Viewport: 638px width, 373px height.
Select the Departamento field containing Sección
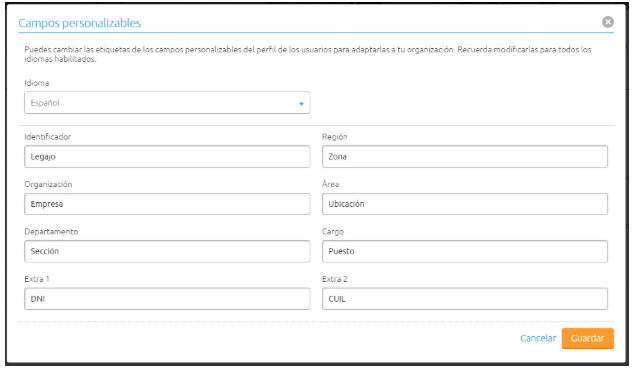click(x=167, y=251)
